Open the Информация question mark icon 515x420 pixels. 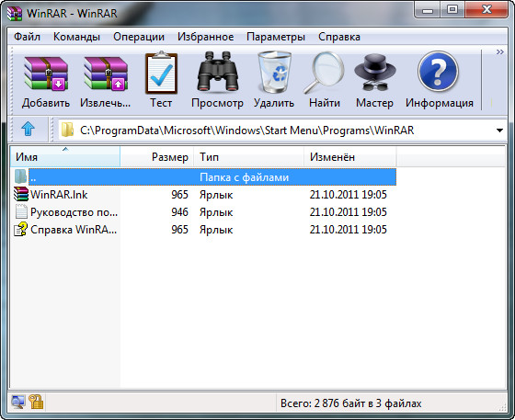438,71
